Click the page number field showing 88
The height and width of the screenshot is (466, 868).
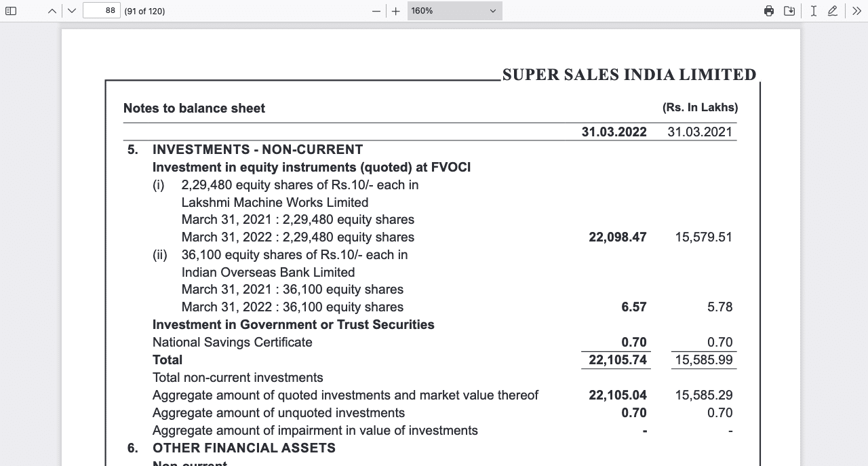(x=102, y=11)
